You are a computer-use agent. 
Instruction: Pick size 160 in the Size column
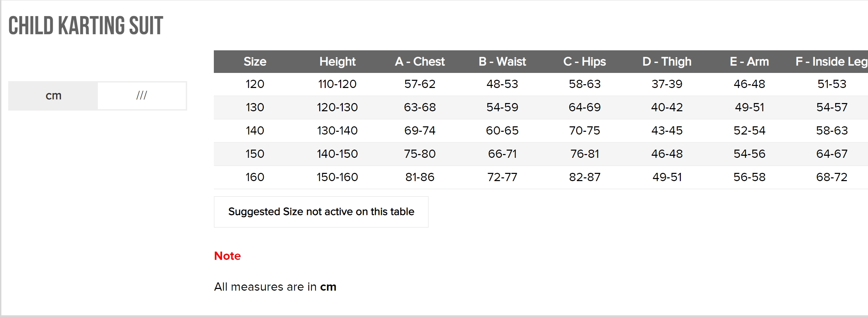pos(255,177)
